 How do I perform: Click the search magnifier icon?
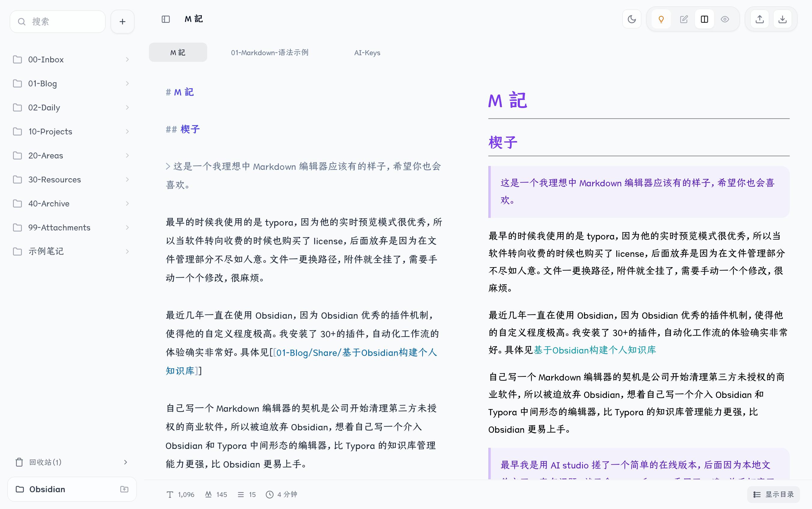coord(22,22)
